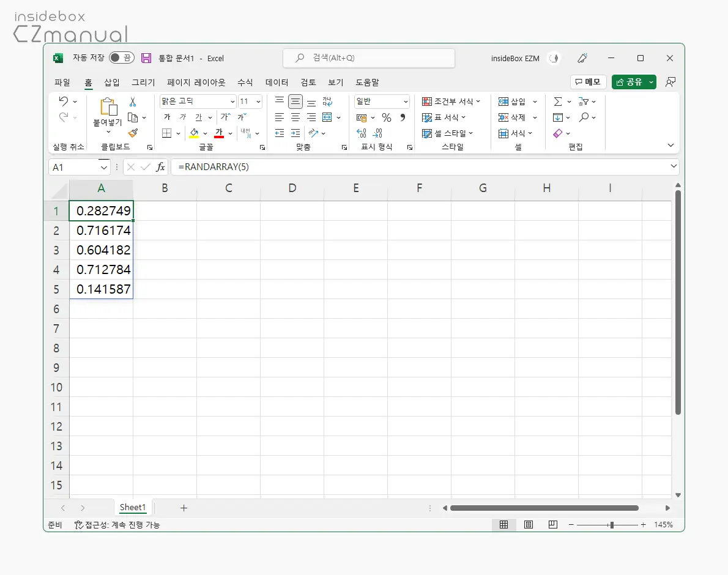This screenshot has height=575, width=728.
Task: Switch to Page Break Preview
Action: click(552, 524)
